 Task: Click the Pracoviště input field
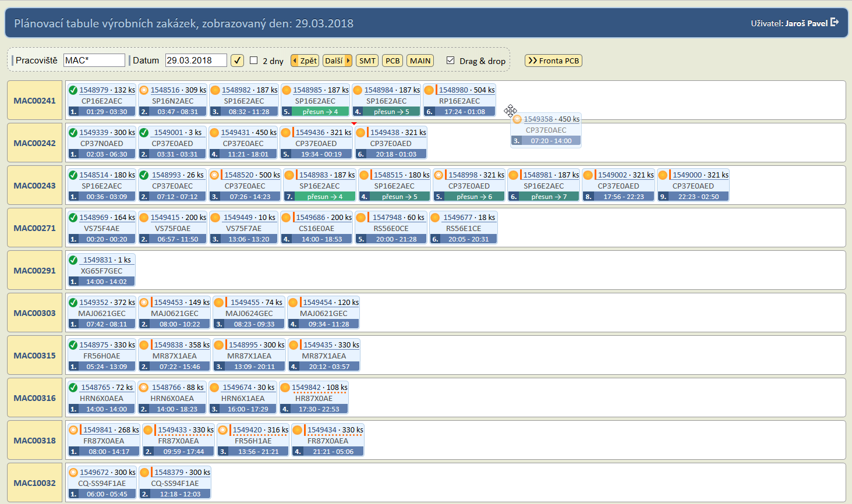(x=94, y=61)
